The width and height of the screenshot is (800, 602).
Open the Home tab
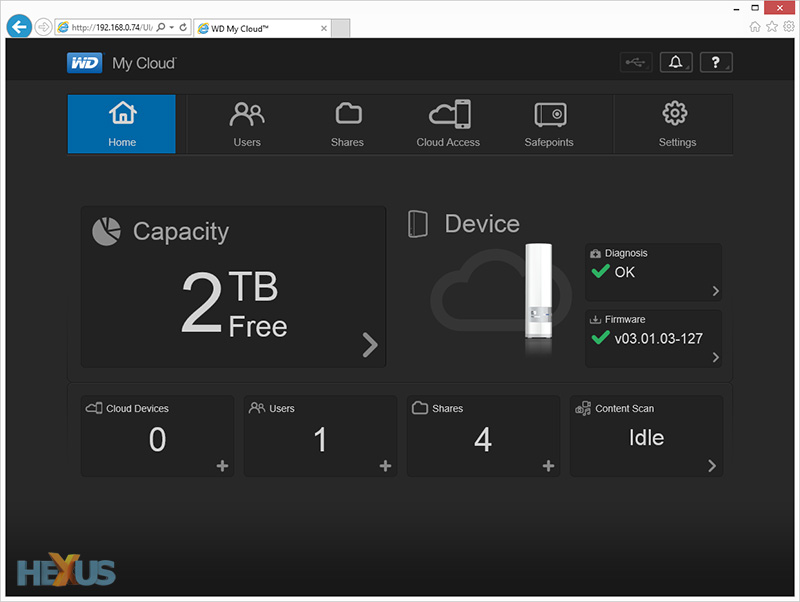[122, 124]
